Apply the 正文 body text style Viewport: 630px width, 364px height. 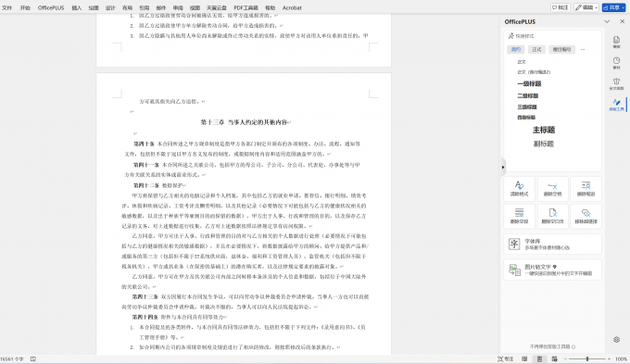coord(522,62)
